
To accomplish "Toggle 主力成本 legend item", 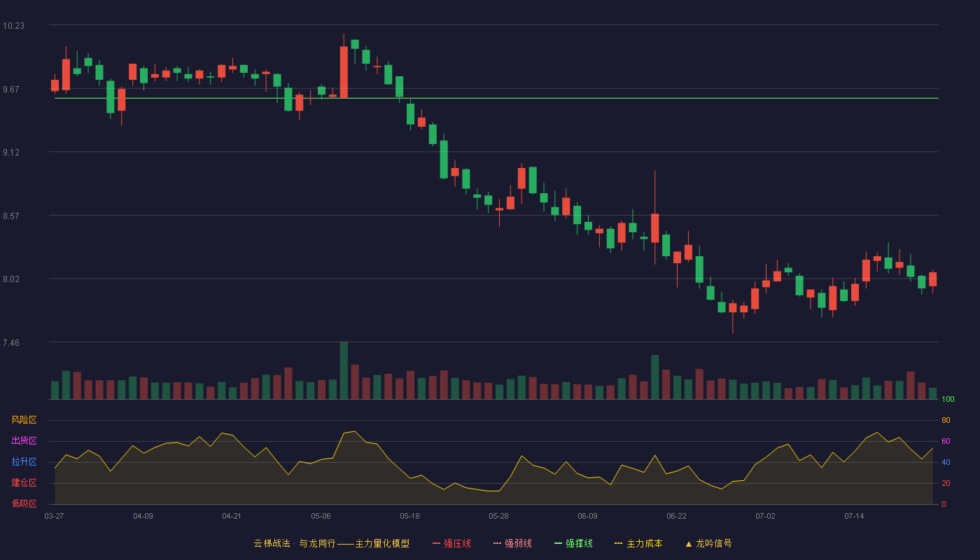I will [x=638, y=543].
